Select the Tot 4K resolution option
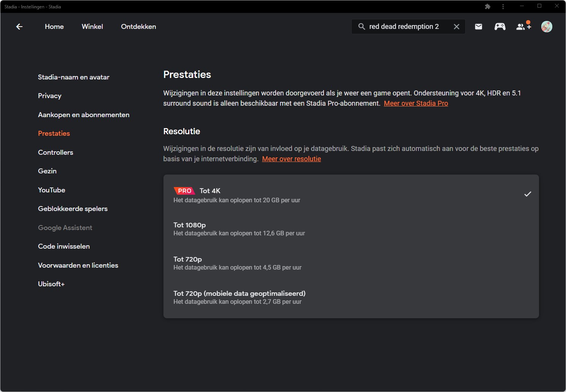 pyautogui.click(x=351, y=195)
